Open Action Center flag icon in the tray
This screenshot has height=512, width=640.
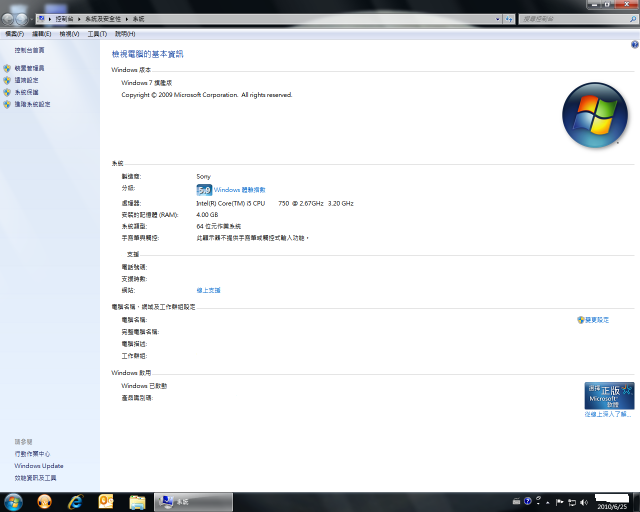point(560,502)
